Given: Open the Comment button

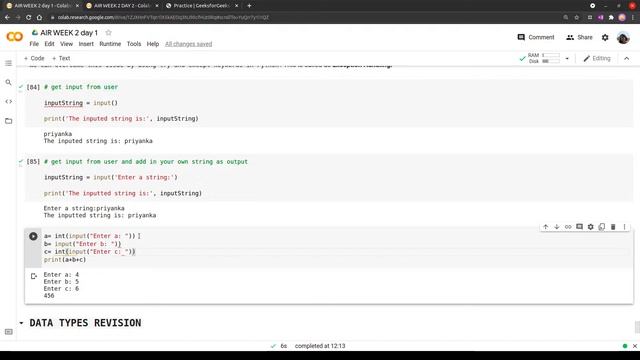Looking at the screenshot, I should tap(536, 37).
